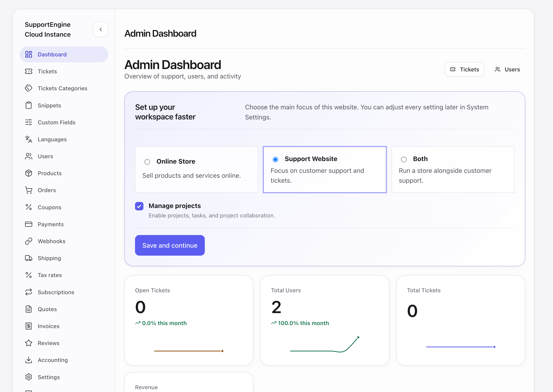Click the Revenue card label
The width and height of the screenshot is (553, 392).
[146, 387]
